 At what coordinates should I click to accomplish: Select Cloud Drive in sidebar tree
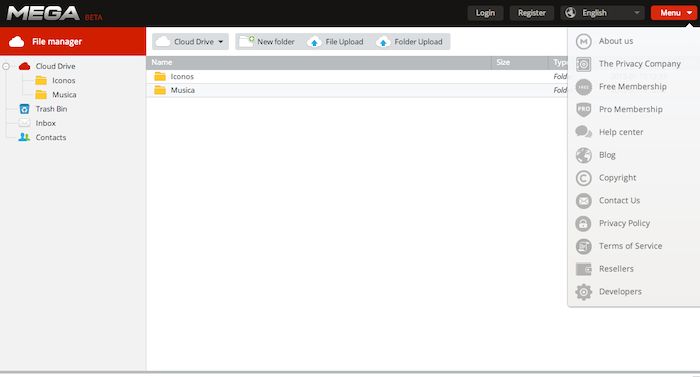[55, 66]
